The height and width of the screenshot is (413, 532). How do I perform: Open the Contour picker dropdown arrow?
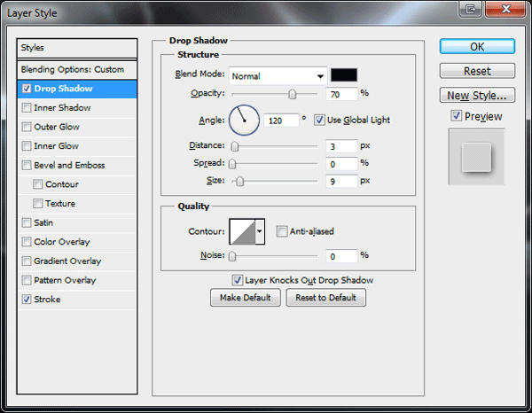(260, 231)
